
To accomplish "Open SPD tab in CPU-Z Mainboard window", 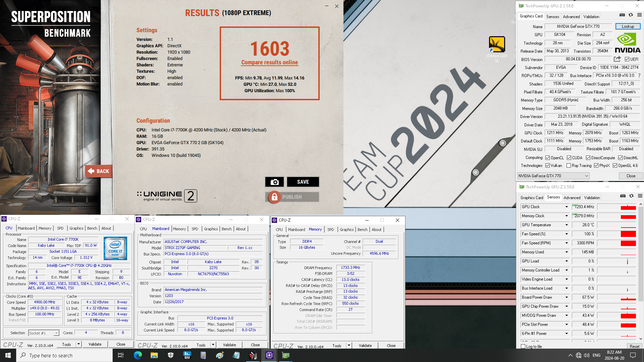I will (x=195, y=229).
